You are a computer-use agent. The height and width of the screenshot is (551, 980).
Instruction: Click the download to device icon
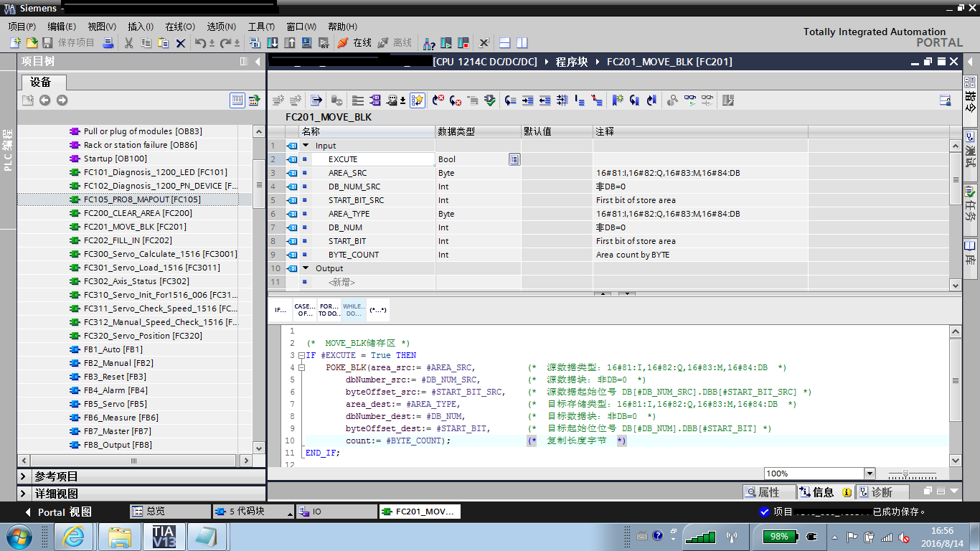click(273, 43)
